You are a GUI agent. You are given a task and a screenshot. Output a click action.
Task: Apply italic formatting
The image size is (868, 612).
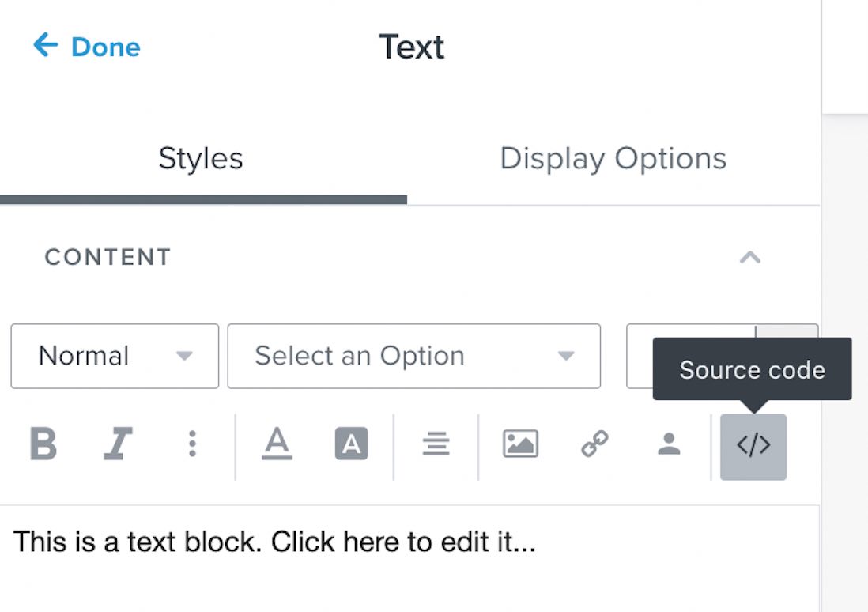(117, 445)
